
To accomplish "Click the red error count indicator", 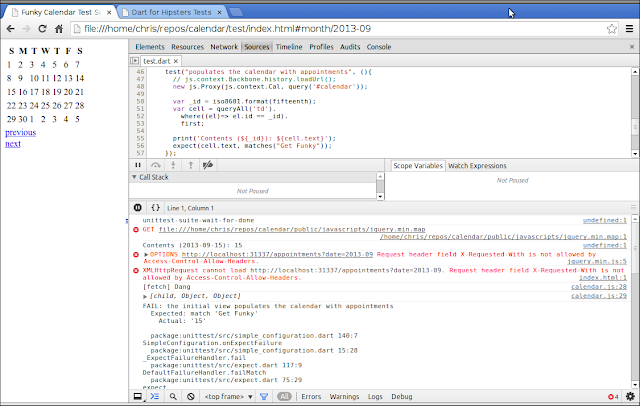I will (x=613, y=397).
